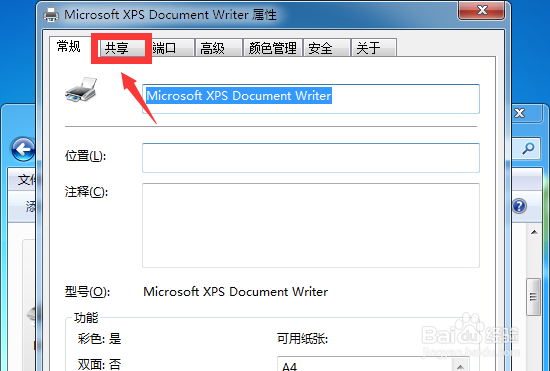The width and height of the screenshot is (550, 371).
Task: Click the A4 entry in the paper list
Action: pos(290,366)
